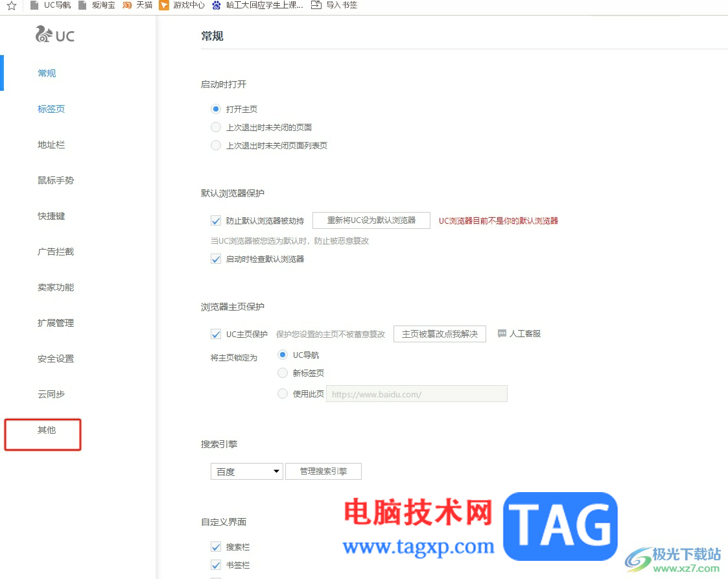Viewport: 728px width, 579px height.
Task: Open the 地址栏 settings section
Action: (51, 145)
